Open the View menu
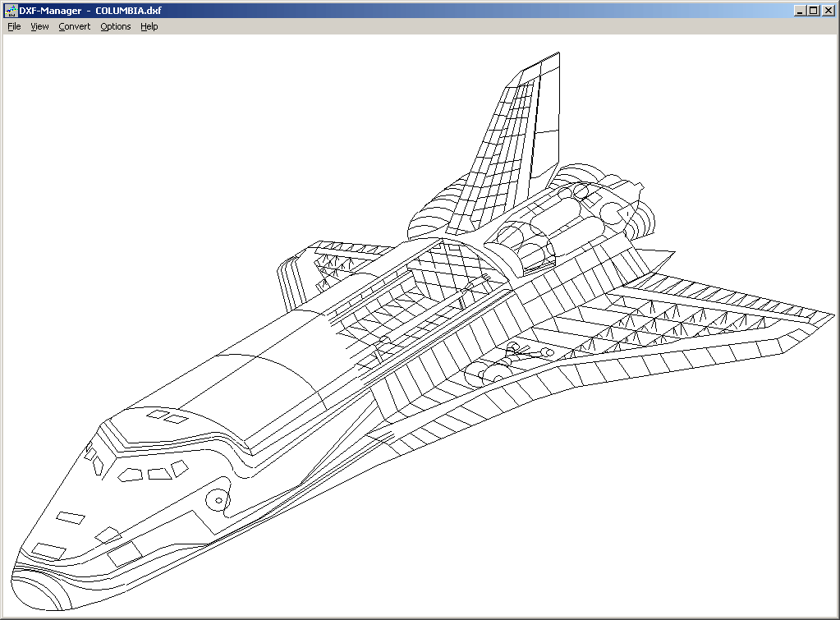This screenshot has width=840, height=620. (39, 26)
